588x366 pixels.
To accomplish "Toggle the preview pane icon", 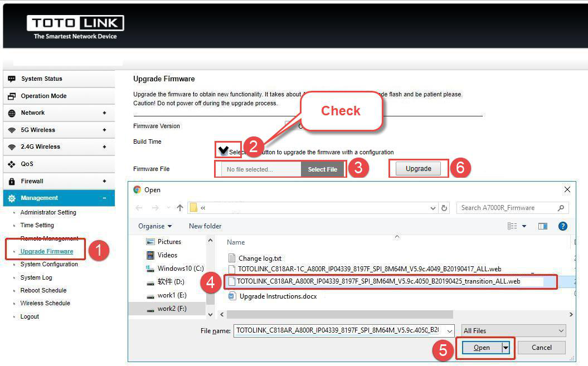I will [543, 226].
